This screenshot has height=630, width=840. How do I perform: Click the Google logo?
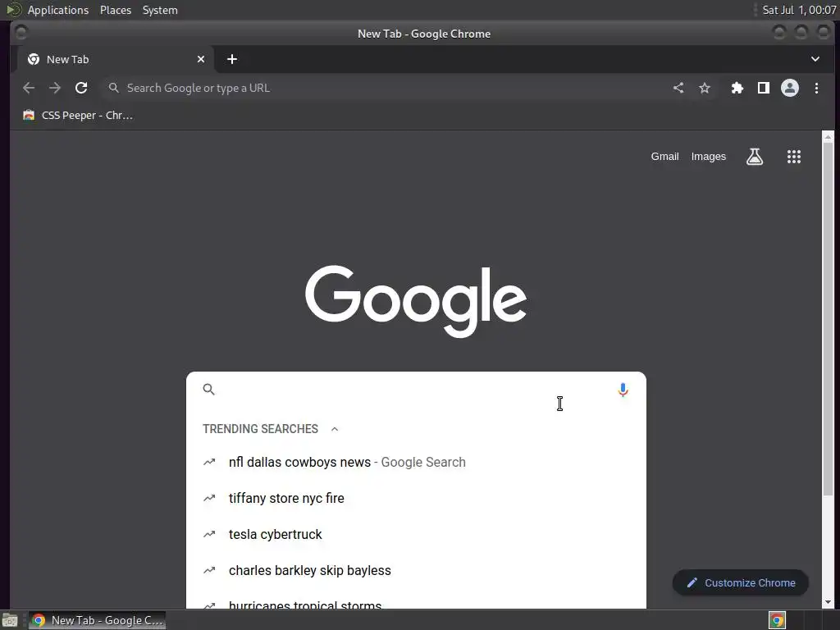[416, 300]
